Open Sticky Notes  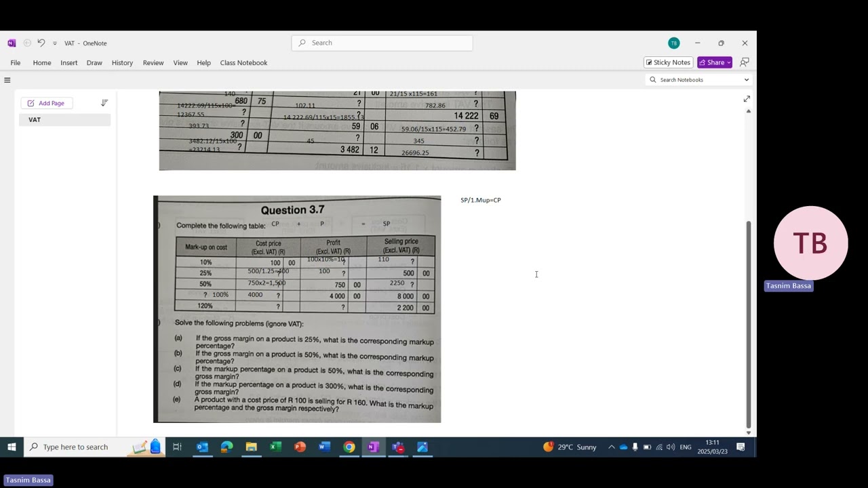pos(668,62)
